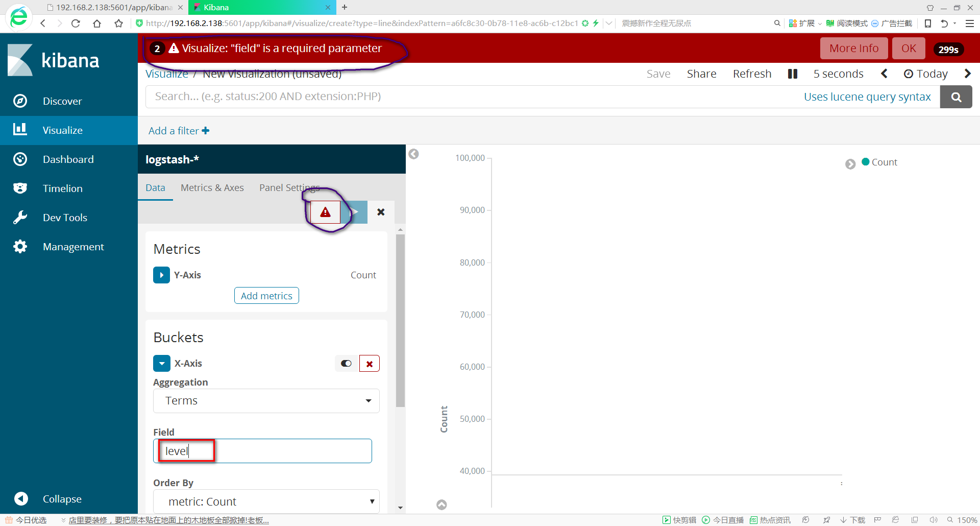Close the Kibana browser tab
Image resolution: width=980 pixels, height=526 pixels.
pos(328,7)
